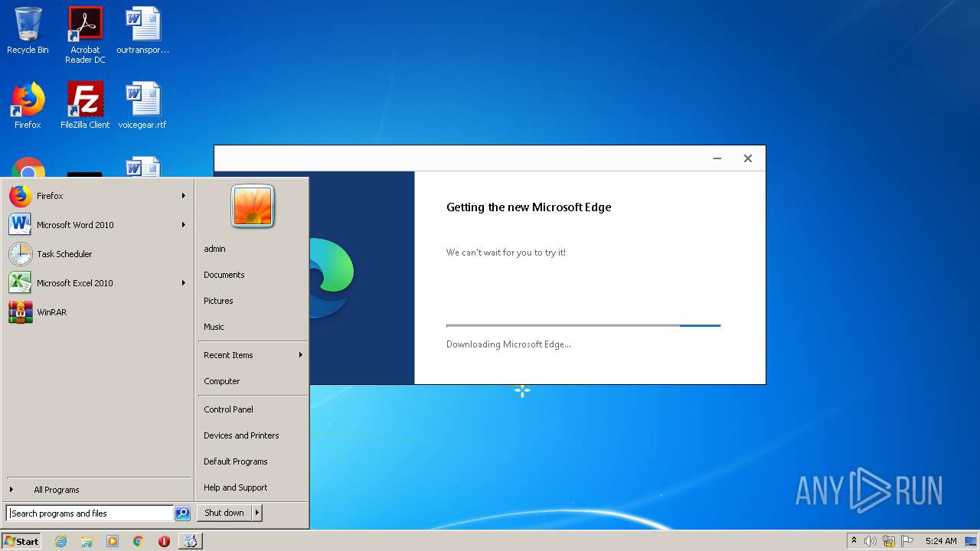Click the 5:24 AM taskbar clock
This screenshot has height=551, width=980.
pos(941,541)
